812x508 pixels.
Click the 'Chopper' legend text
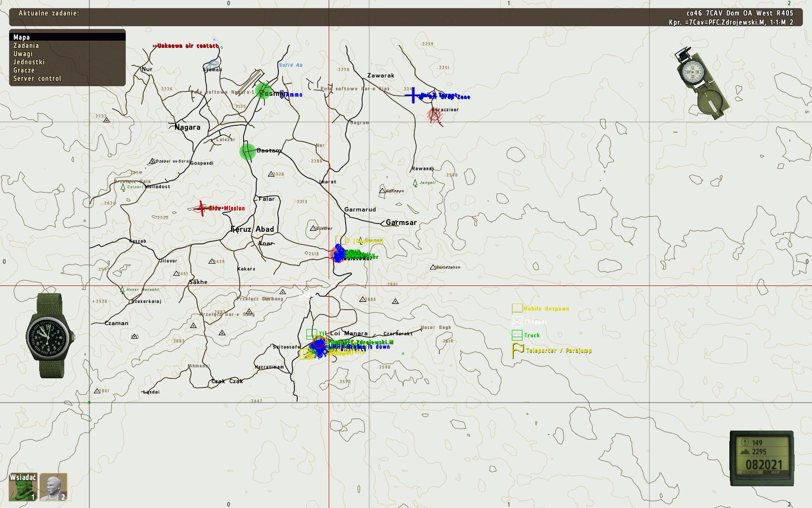pyautogui.click(x=536, y=322)
